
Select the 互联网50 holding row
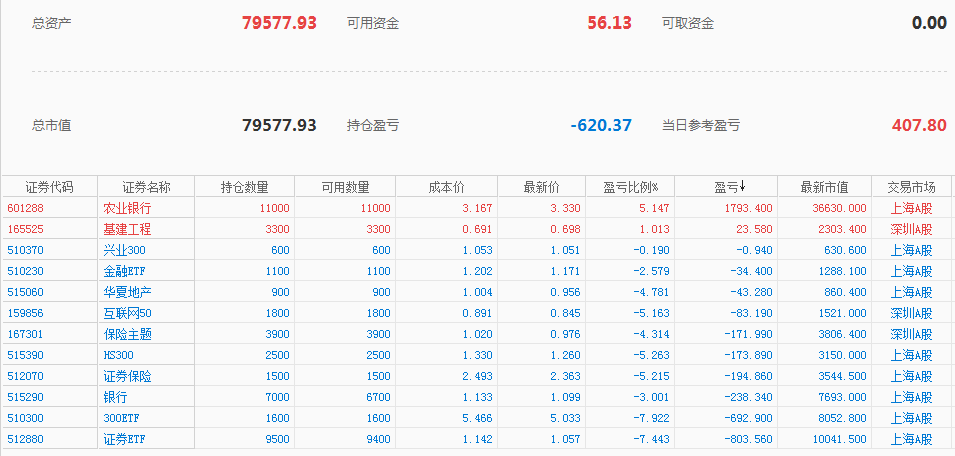pos(476,314)
